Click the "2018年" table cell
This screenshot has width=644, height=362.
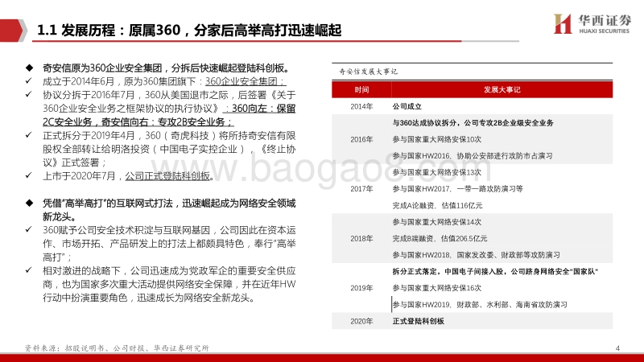click(361, 238)
